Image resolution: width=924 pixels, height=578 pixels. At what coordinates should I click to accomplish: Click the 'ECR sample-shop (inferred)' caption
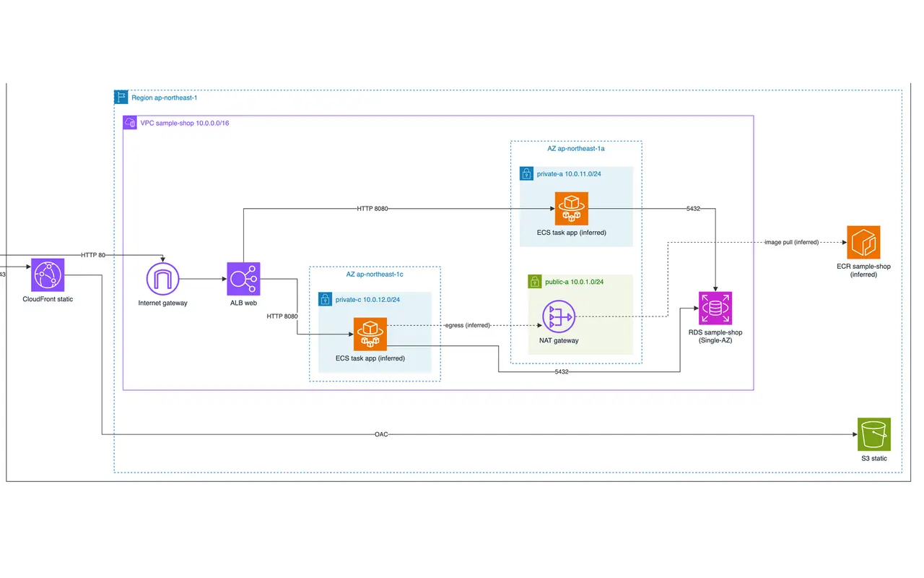click(863, 270)
